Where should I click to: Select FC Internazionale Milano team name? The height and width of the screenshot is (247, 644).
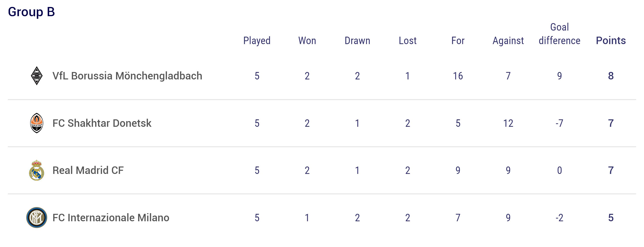coord(111,218)
